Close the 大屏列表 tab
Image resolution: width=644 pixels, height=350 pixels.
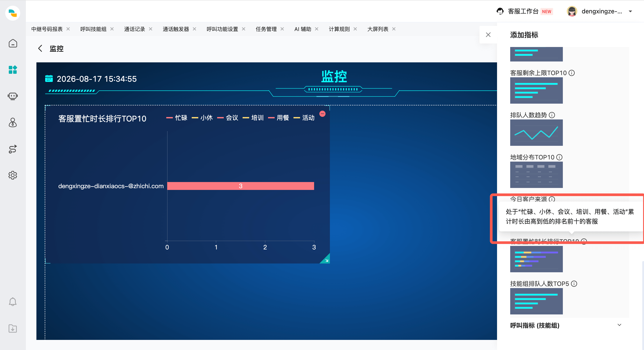[394, 29]
